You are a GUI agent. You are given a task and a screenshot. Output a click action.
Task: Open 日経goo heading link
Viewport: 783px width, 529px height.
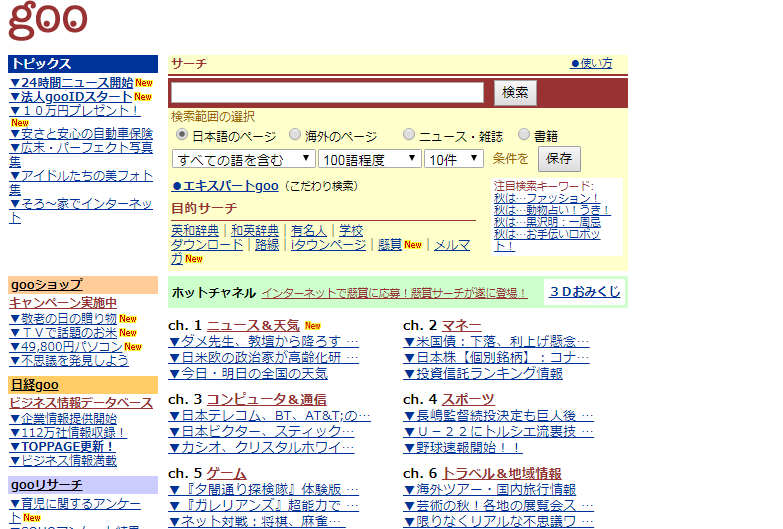(34, 385)
